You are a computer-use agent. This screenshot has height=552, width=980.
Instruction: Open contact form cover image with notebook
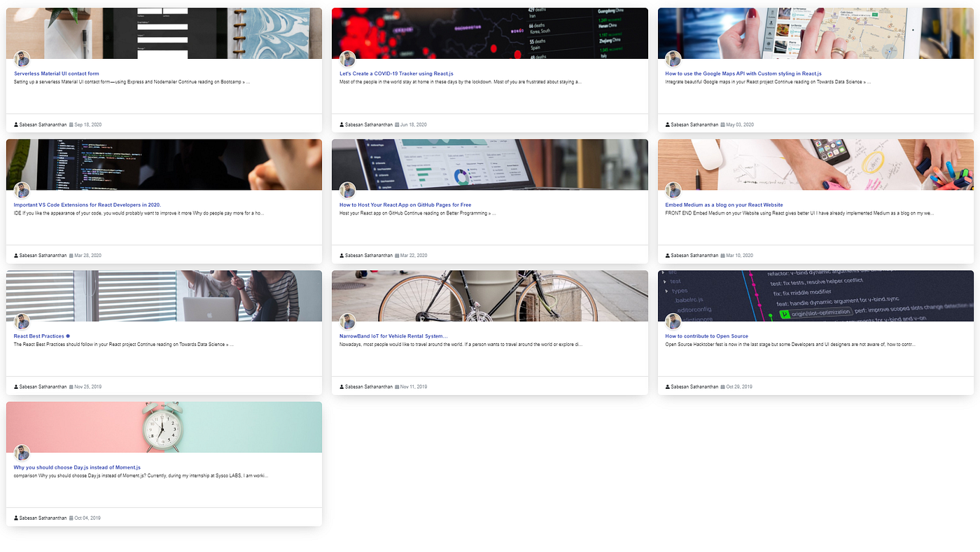[x=164, y=33]
